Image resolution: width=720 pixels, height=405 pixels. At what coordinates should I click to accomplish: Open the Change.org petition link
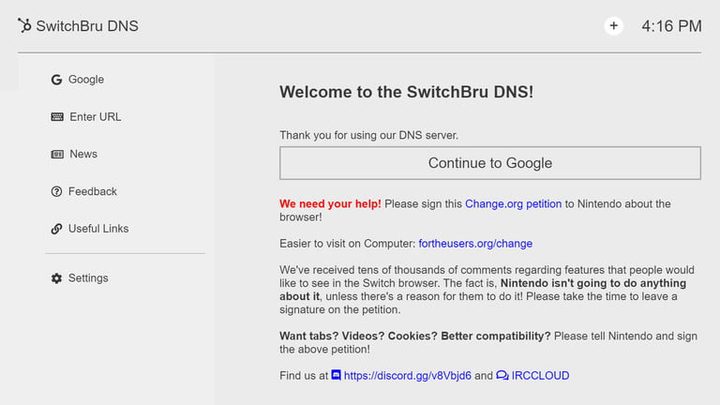click(513, 204)
